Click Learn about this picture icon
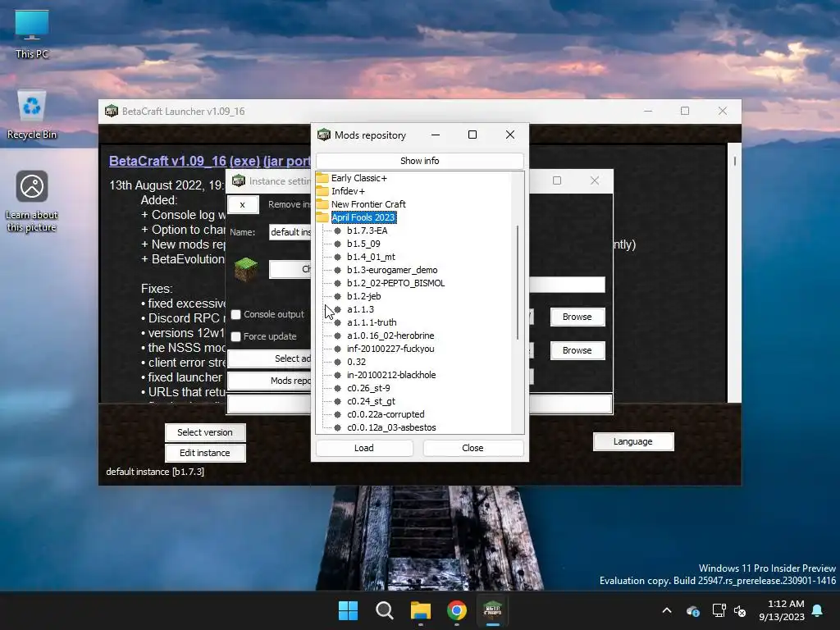The image size is (840, 630). point(32,201)
